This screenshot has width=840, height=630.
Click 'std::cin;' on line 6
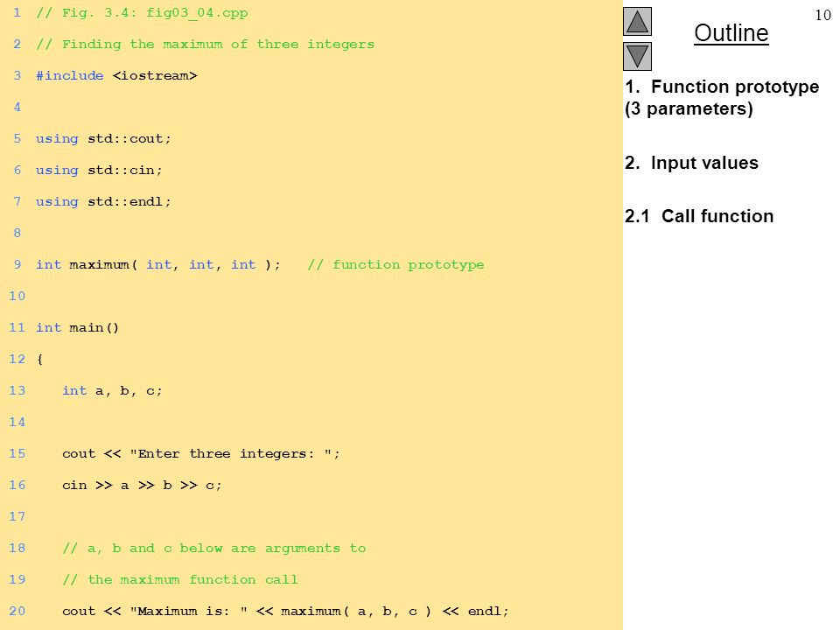(125, 170)
